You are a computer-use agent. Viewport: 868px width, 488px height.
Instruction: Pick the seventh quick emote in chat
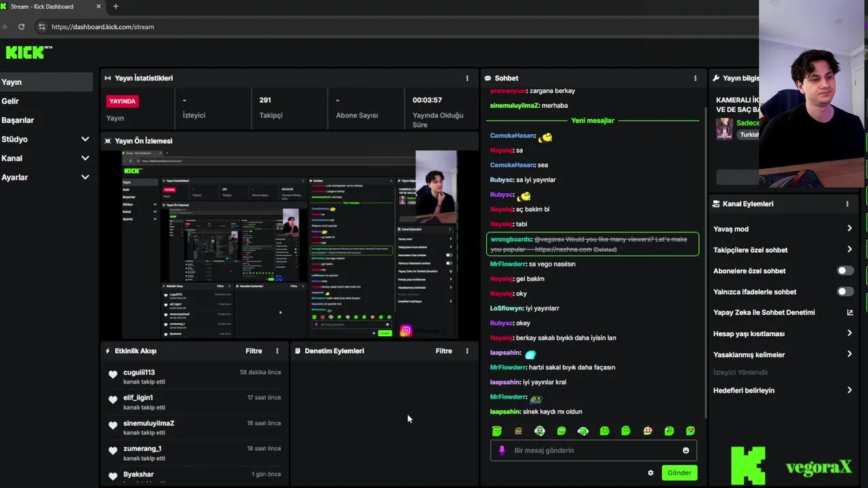click(x=626, y=430)
